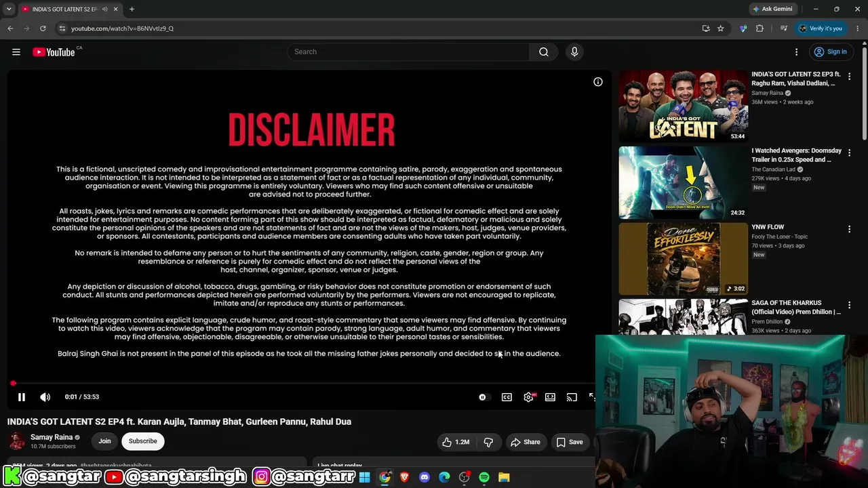Open media controls in Chrome toolbar
868x488 pixels.
(783, 28)
